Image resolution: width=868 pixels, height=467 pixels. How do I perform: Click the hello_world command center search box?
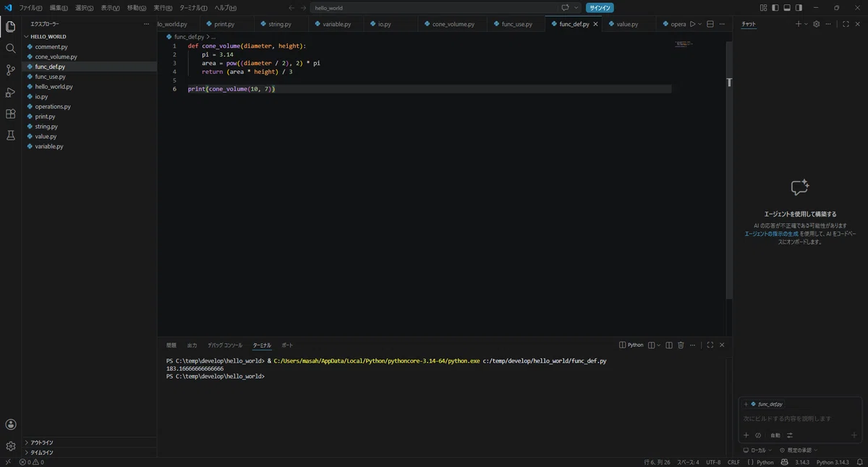point(434,8)
